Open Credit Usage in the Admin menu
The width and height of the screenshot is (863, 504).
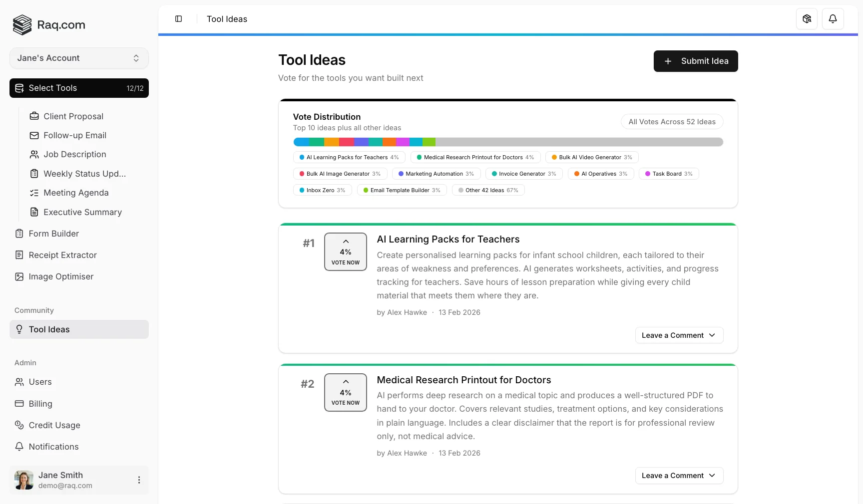click(54, 425)
